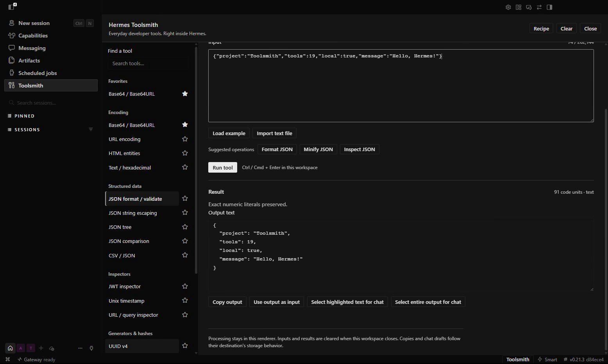
Task: Open Messaging in the sidebar
Action: (x=51, y=48)
